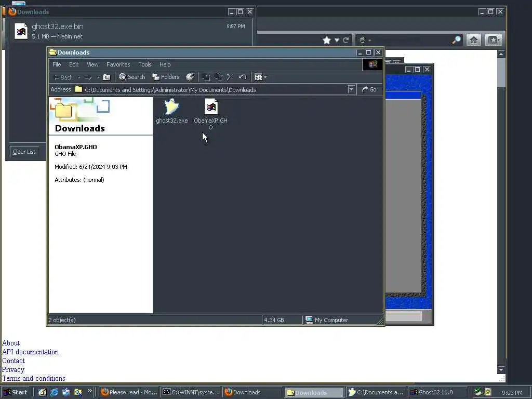This screenshot has height=399, width=532.
Task: Open the address bar dropdown
Action: 351,89
